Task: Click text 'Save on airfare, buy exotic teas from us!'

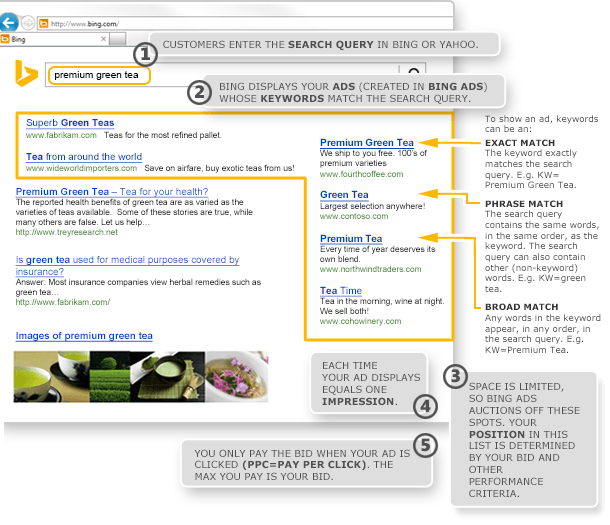Action: point(219,168)
